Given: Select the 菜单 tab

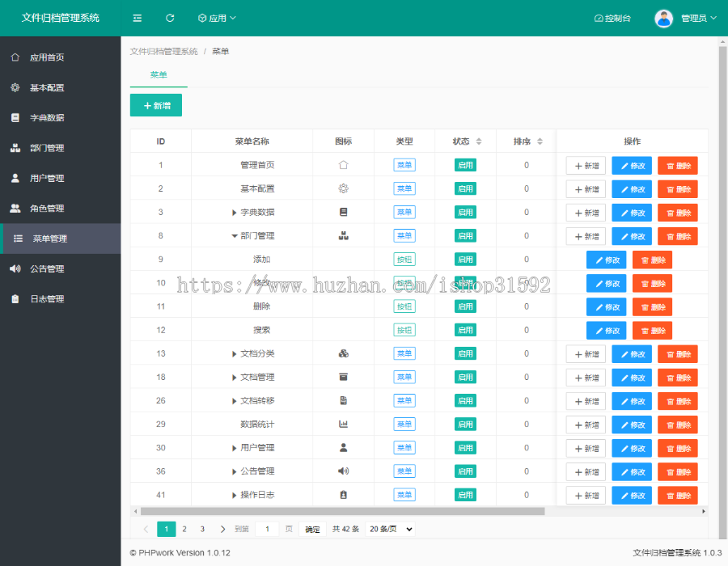Looking at the screenshot, I should (x=159, y=74).
